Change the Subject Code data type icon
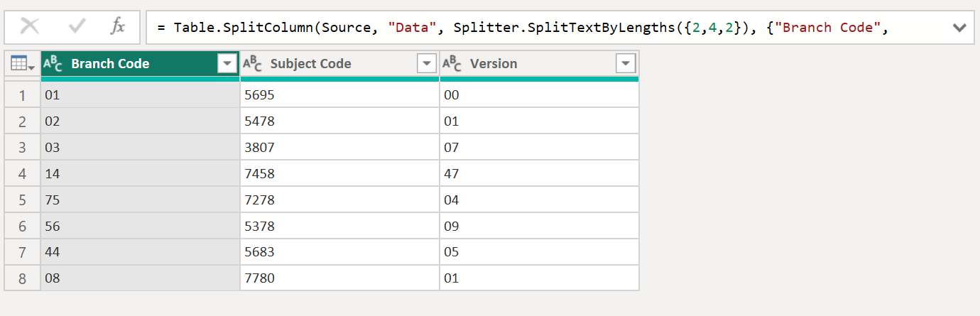 click(253, 64)
